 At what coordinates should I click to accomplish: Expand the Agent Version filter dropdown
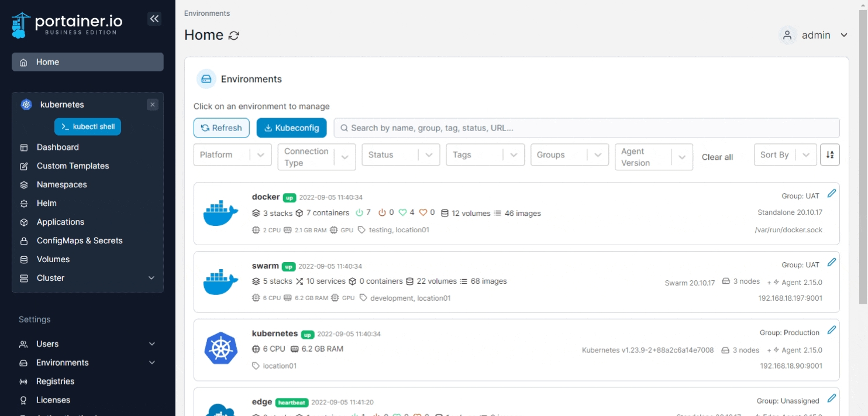point(653,157)
